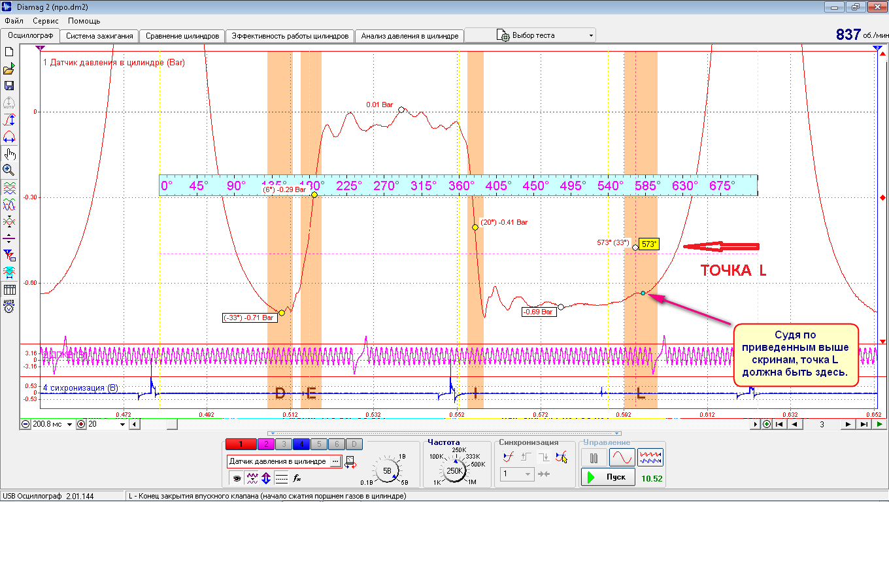This screenshot has width=889, height=588.
Task: Click the voltage range 5В knob
Action: click(x=387, y=470)
